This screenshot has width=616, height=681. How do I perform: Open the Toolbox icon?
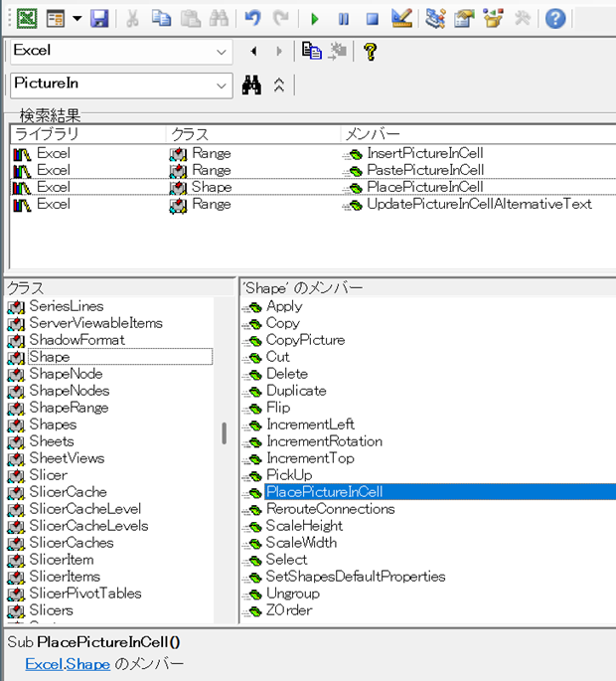(523, 19)
